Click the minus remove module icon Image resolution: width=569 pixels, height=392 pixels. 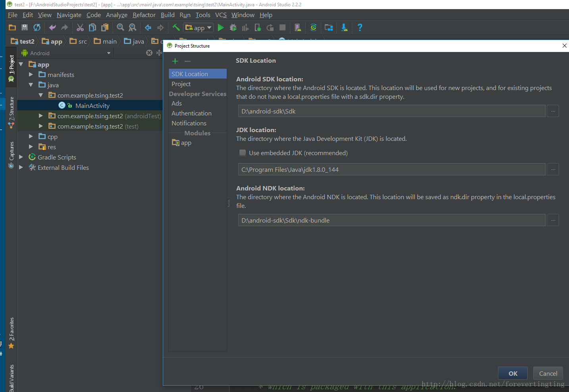point(187,61)
